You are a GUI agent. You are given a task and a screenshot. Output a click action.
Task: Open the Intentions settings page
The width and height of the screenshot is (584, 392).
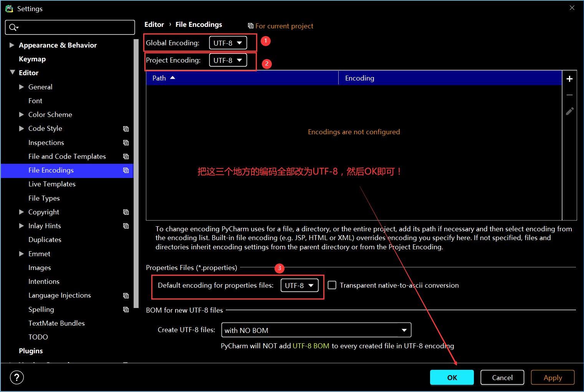44,282
